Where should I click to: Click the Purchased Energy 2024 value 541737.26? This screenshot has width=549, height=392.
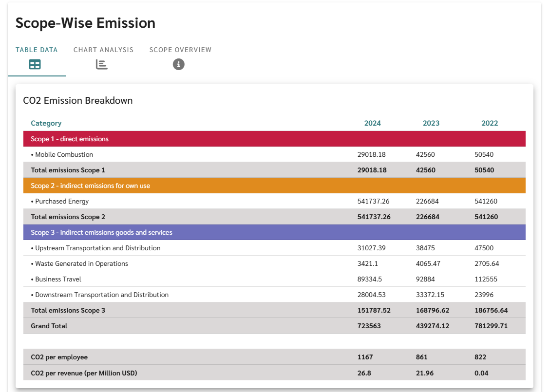click(x=373, y=201)
